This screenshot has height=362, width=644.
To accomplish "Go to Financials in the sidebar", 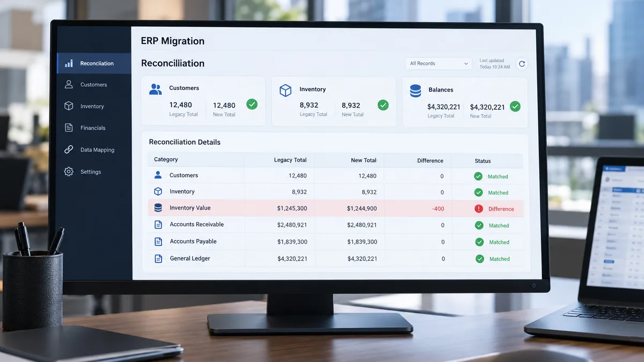I will tap(94, 128).
